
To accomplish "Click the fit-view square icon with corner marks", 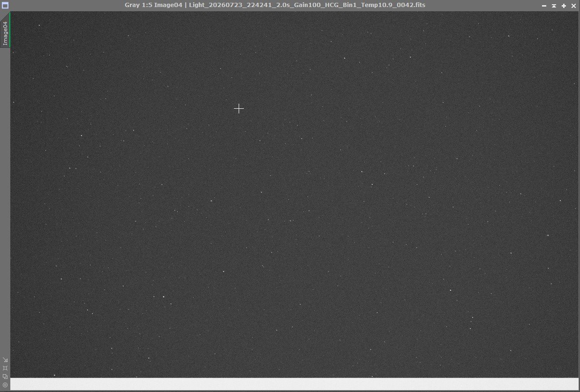I will (x=5, y=368).
